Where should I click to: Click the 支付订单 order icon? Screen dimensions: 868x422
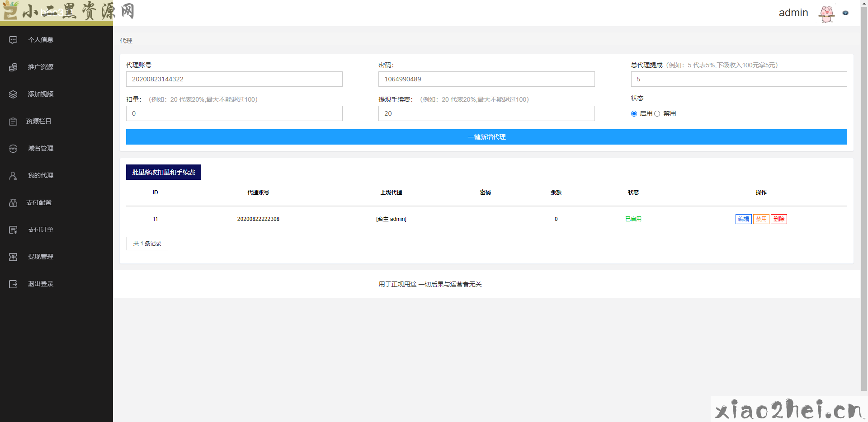coord(13,230)
